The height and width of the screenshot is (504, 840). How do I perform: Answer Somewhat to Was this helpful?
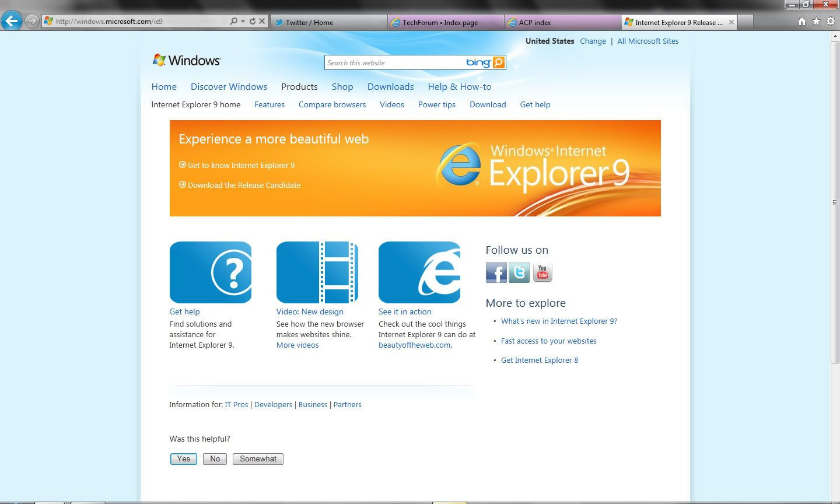click(258, 459)
